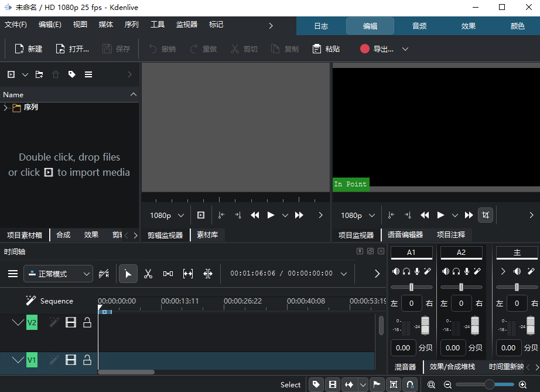
Task: Lock the V1 track using its padlock icon
Action: (87, 359)
